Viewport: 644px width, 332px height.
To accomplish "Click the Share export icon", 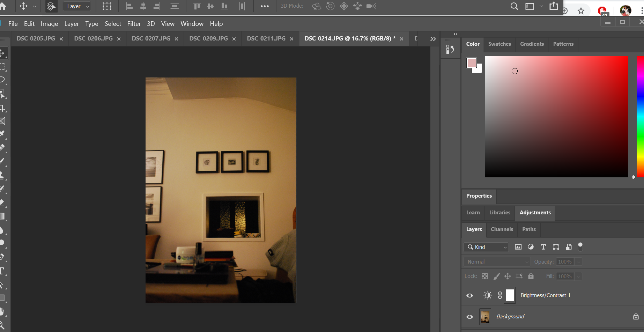I will pyautogui.click(x=554, y=6).
